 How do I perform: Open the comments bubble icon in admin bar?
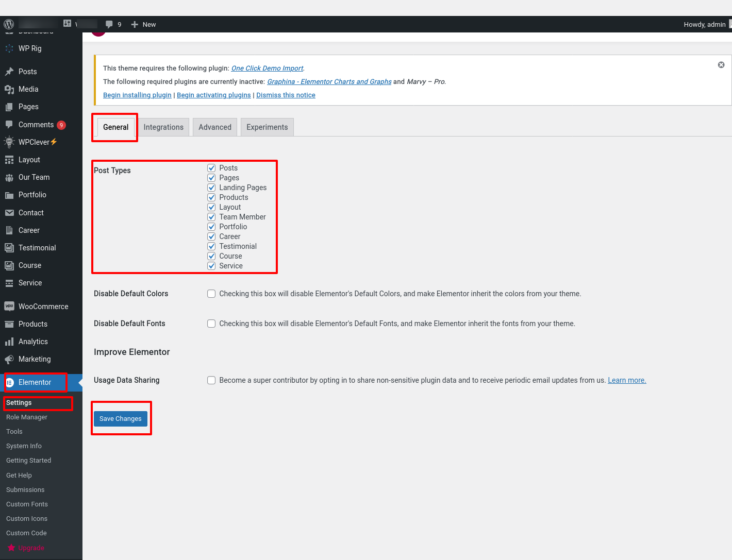(109, 24)
